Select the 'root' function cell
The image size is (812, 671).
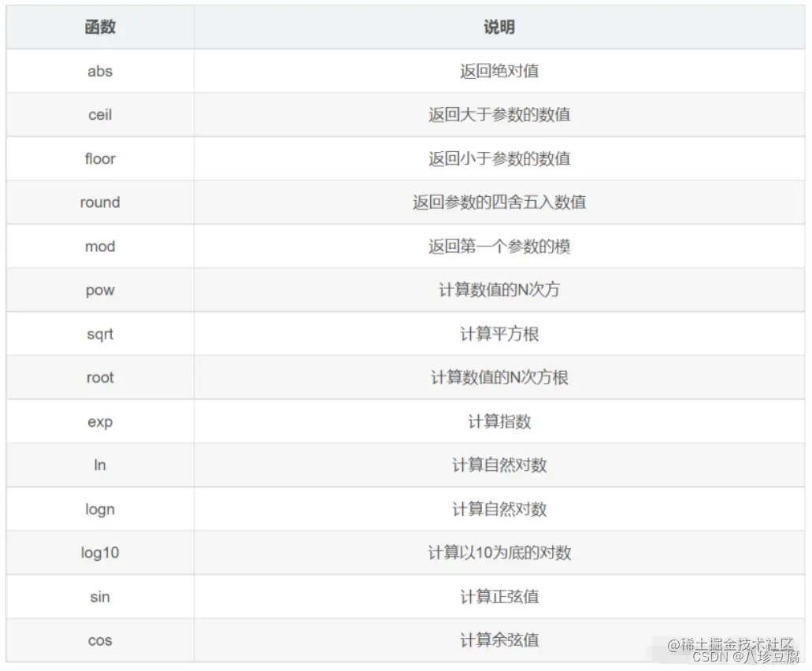coord(100,377)
